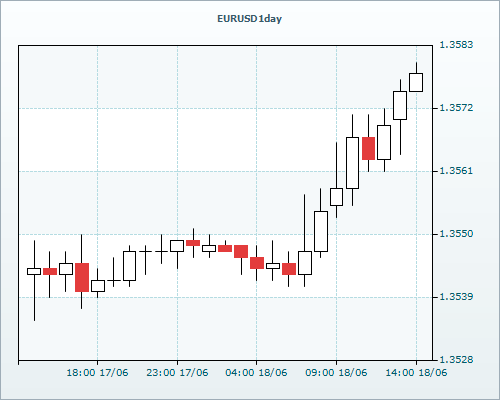This screenshot has height=400, width=500.
Task: Click the EURUSD 1day chart title
Action: (x=249, y=19)
